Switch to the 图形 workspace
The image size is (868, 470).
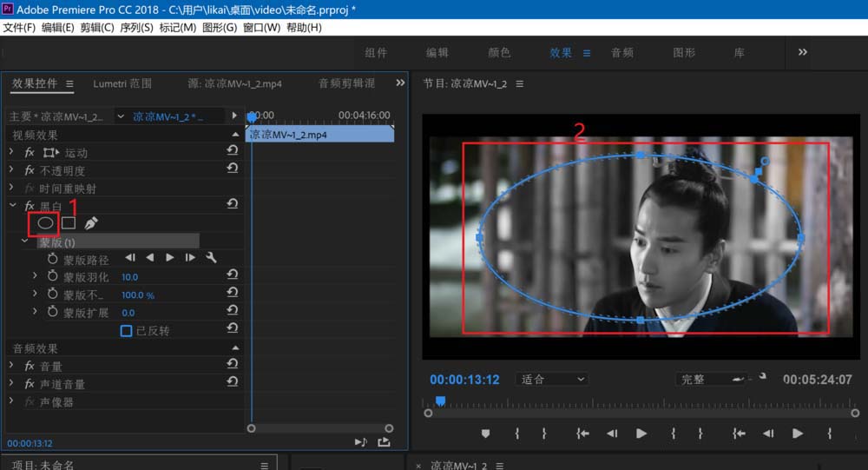(x=684, y=53)
